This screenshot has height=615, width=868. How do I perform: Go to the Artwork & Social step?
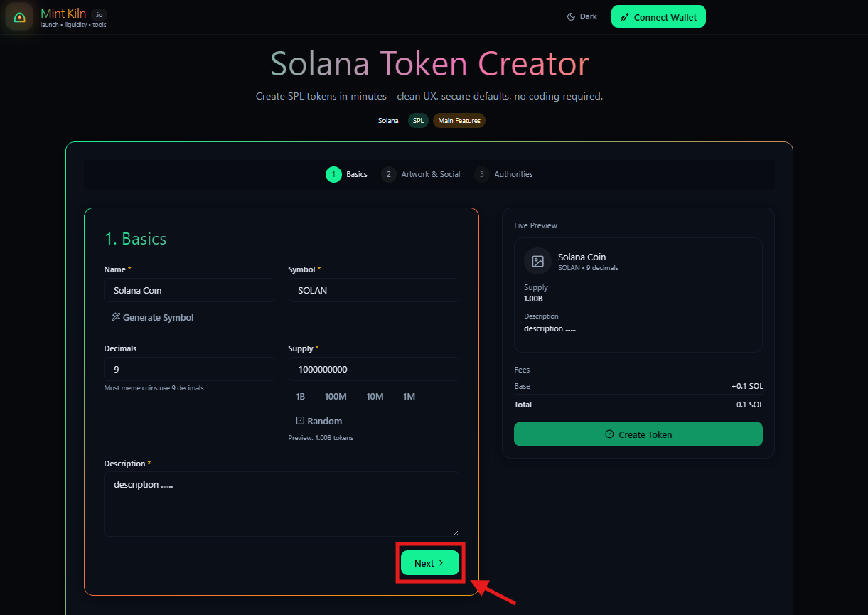click(x=421, y=174)
